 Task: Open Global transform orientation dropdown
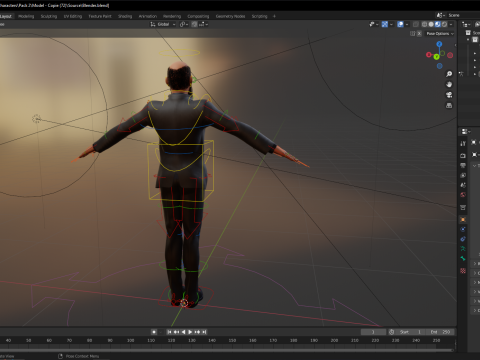tap(163, 24)
